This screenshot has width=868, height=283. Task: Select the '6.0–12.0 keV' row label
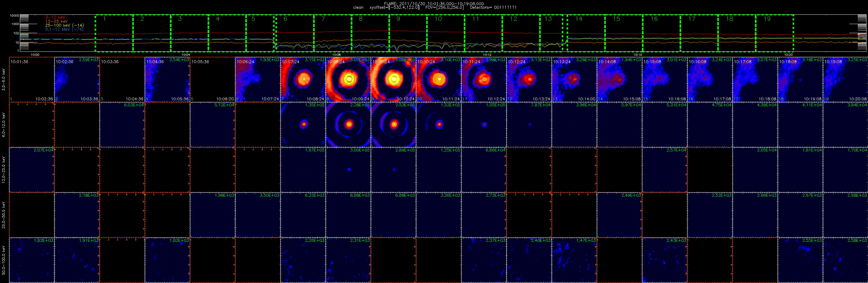[4, 125]
